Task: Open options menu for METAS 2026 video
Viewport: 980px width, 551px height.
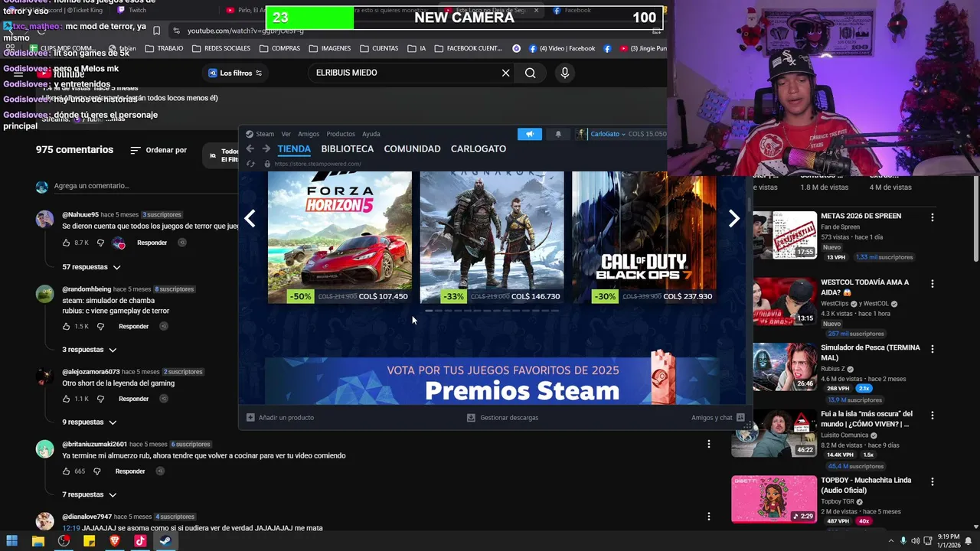Action: 932,217
